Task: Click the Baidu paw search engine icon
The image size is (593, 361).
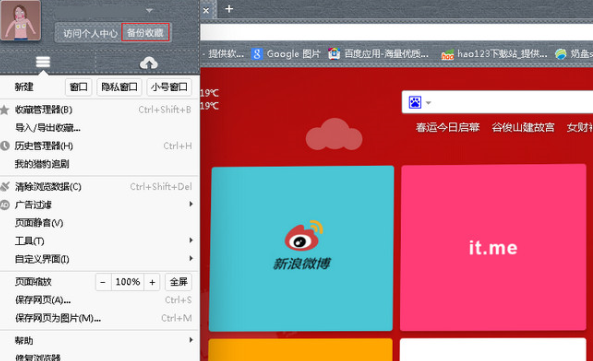Action: pos(415,102)
